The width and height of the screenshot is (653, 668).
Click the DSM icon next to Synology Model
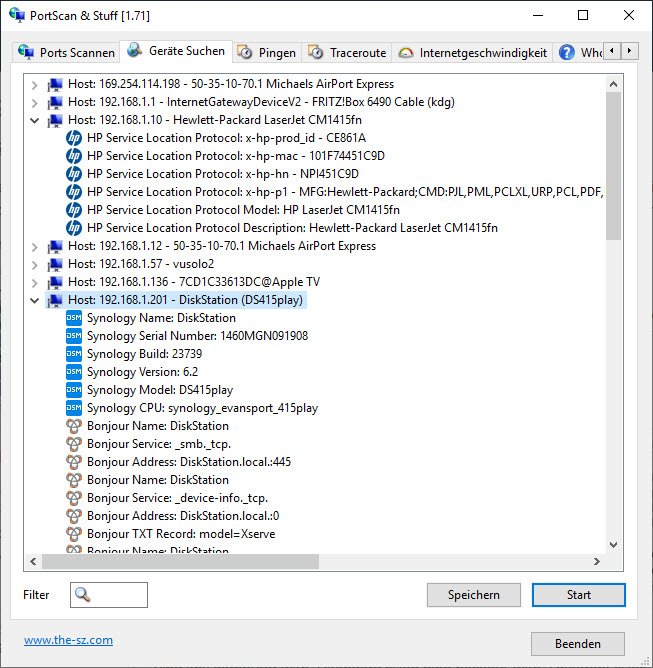click(x=74, y=390)
